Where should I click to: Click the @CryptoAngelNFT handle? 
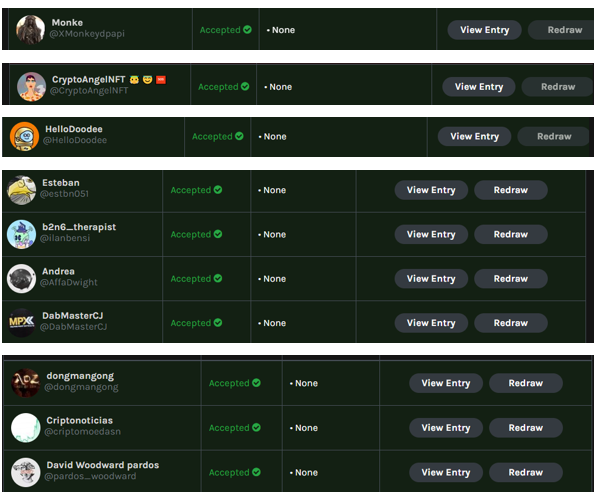click(x=89, y=91)
